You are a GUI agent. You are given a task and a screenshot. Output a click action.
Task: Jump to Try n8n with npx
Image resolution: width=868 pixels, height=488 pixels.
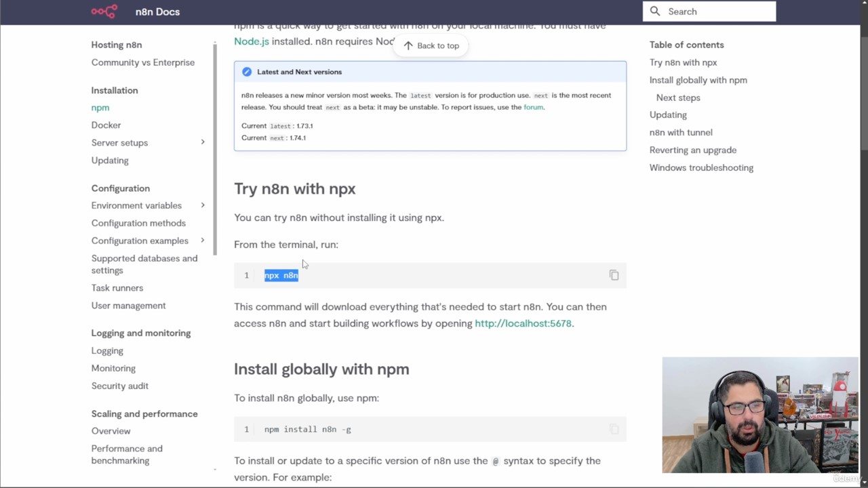tap(683, 62)
